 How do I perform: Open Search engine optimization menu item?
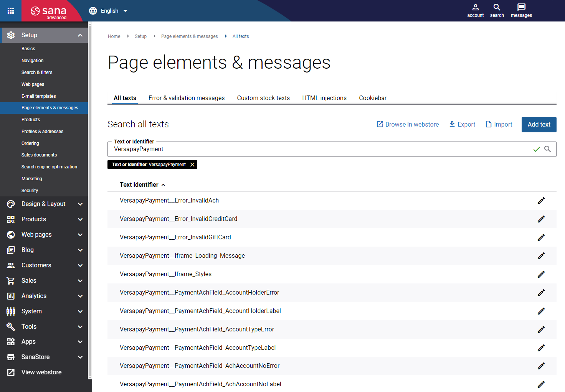click(49, 167)
